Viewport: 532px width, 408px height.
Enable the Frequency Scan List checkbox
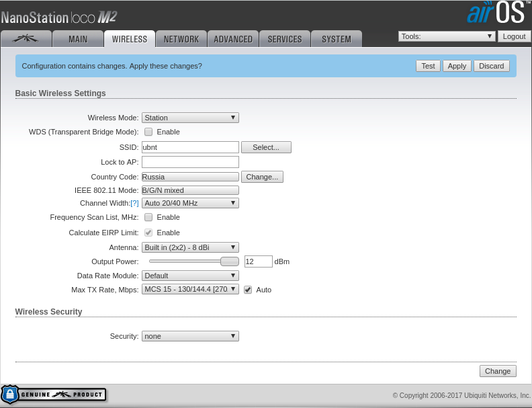(148, 217)
